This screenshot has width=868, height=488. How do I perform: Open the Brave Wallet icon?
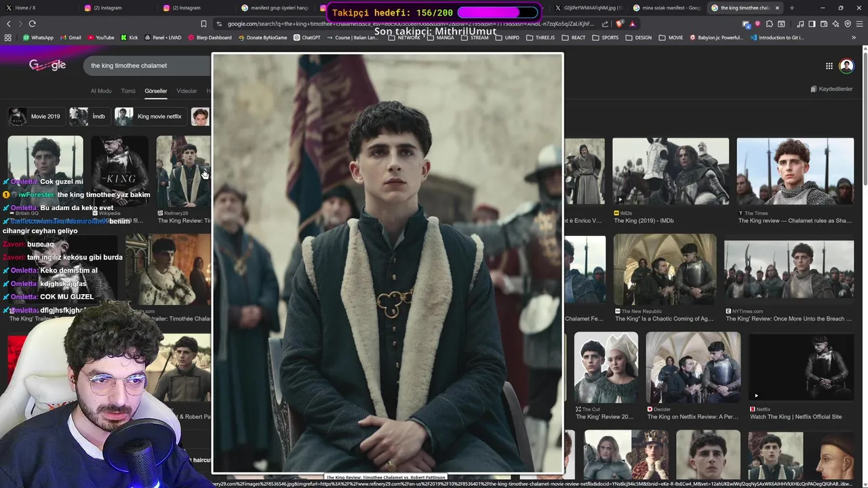click(824, 24)
